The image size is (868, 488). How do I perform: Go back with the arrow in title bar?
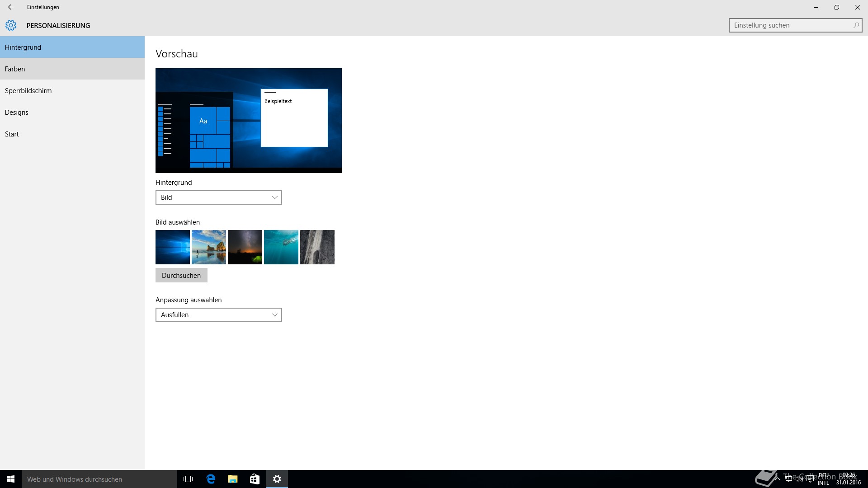[x=11, y=7]
